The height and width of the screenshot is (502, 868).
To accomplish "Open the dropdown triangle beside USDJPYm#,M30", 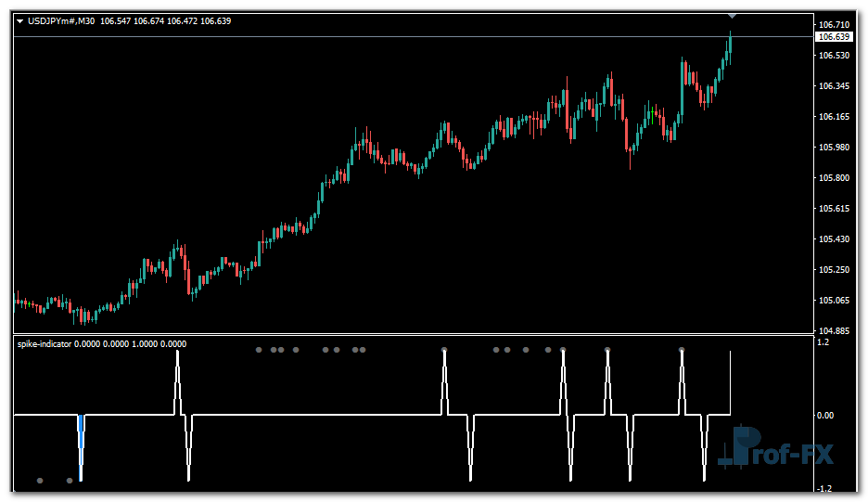I will pos(20,21).
